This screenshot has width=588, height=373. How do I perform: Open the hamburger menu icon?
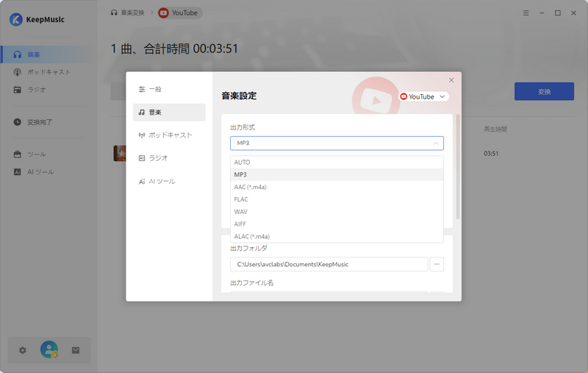[x=526, y=13]
